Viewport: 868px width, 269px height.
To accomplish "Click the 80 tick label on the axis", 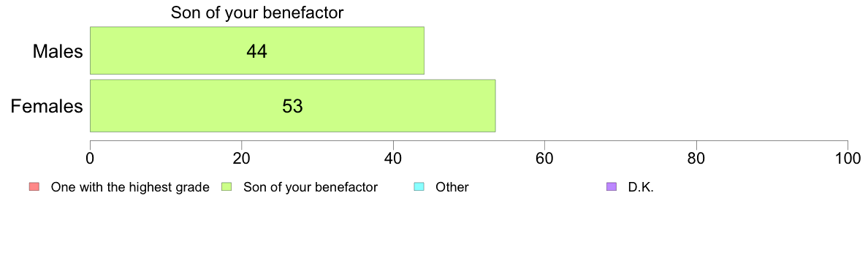I will point(696,158).
